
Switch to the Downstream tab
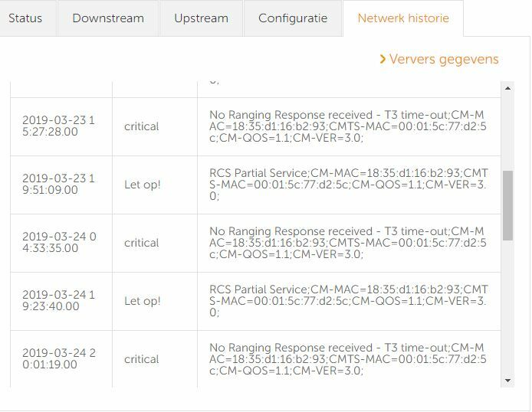point(108,18)
